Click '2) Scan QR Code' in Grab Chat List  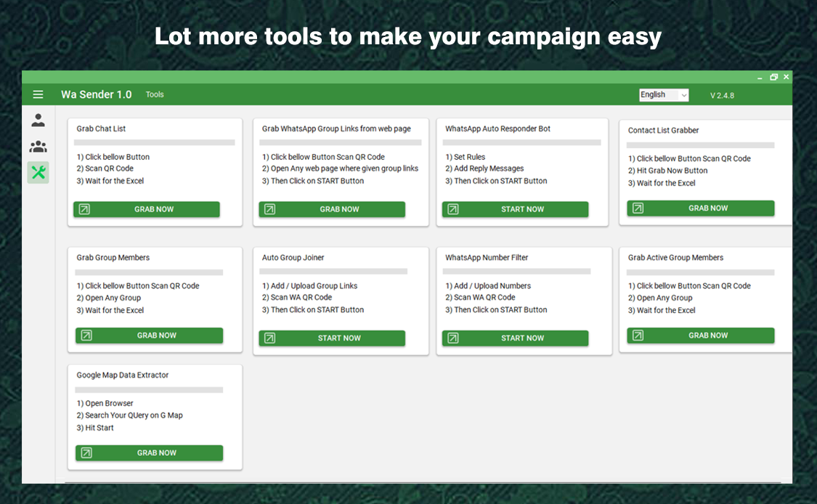[105, 168]
